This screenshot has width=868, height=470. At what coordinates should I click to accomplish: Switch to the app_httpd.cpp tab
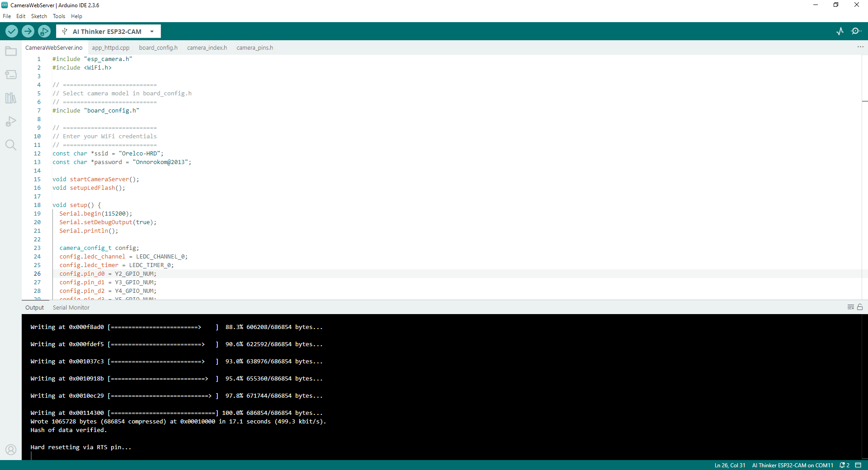pyautogui.click(x=110, y=48)
